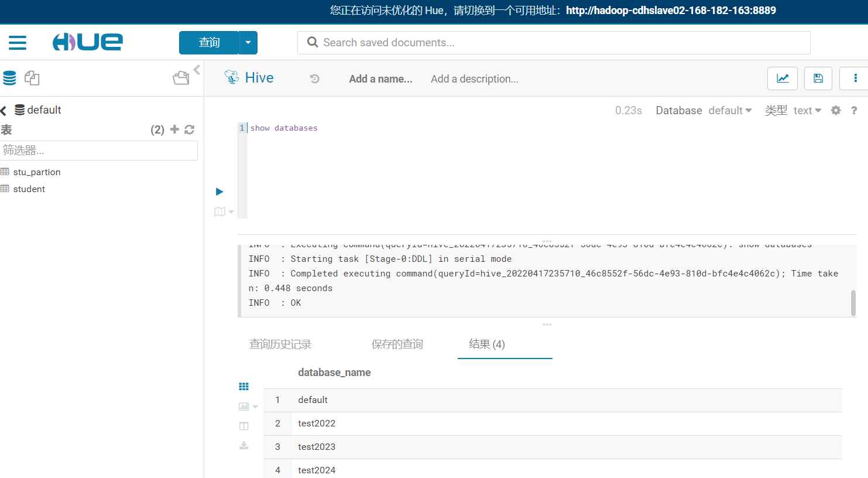This screenshot has width=868, height=478.
Task: Open the 查询历史记录 tab
Action: click(280, 344)
